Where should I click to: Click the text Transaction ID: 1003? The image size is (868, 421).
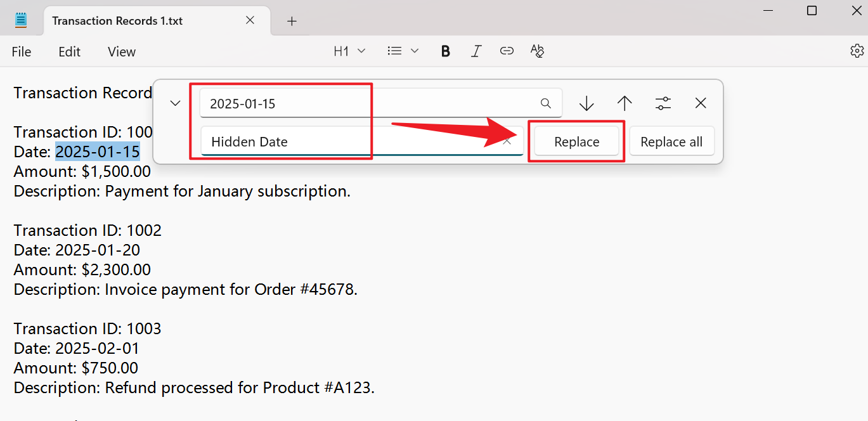(87, 328)
